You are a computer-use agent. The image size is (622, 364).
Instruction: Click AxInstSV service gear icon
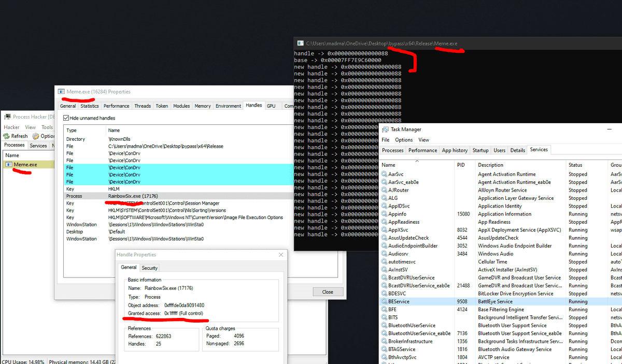coord(384,270)
